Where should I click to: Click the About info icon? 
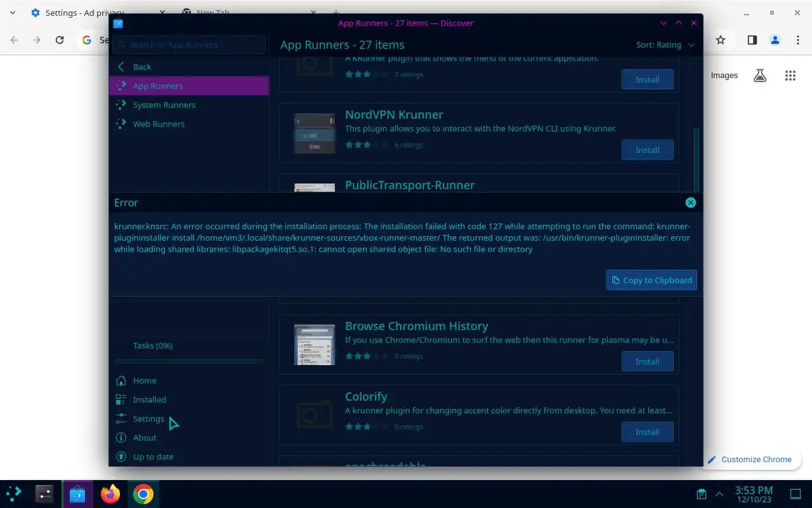(121, 438)
